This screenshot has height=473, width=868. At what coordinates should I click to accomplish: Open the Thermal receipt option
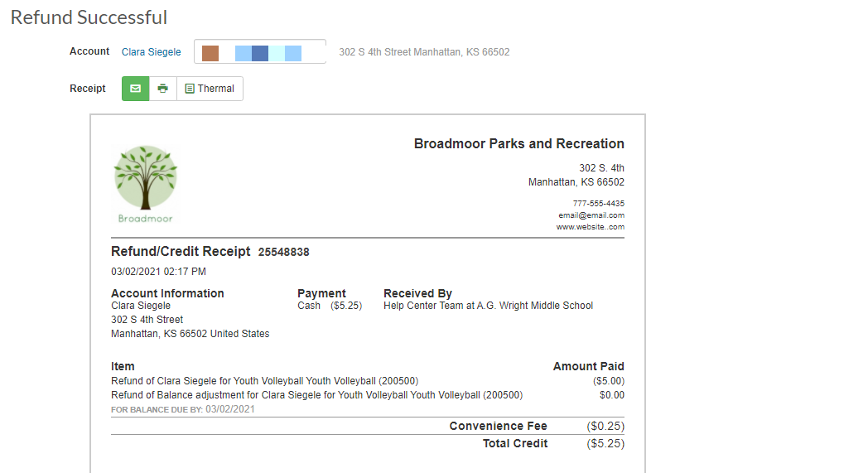point(210,89)
